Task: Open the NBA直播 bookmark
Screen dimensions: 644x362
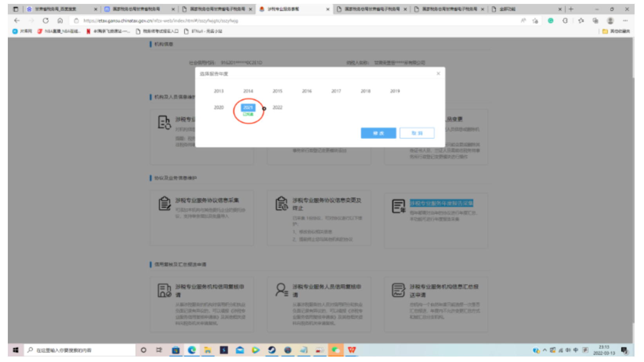Action: [x=59, y=31]
